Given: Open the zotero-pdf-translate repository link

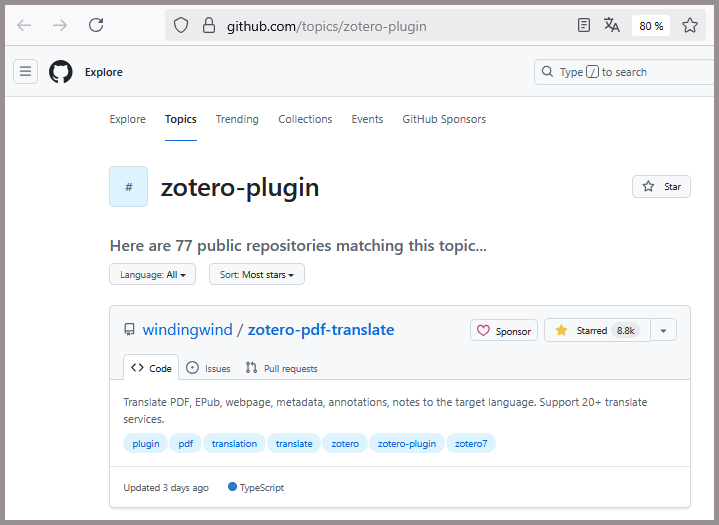Looking at the screenshot, I should 321,330.
